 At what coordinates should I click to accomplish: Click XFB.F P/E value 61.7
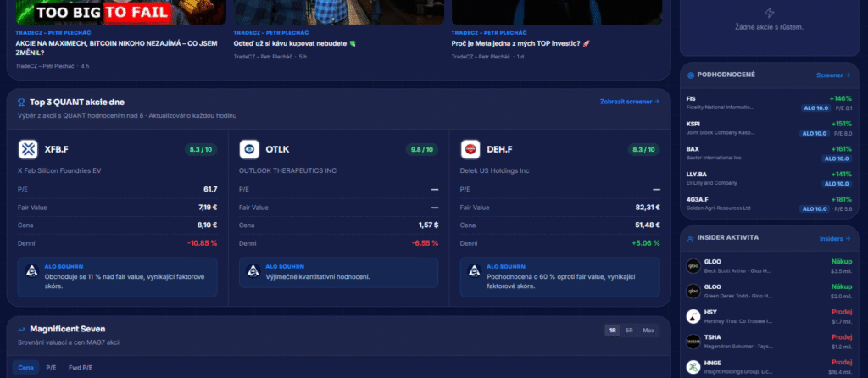pos(210,189)
